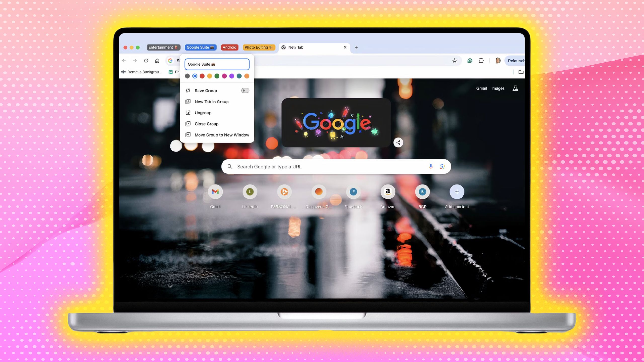644x362 pixels.
Task: Click the Facebook shortcut icon
Action: 353,191
